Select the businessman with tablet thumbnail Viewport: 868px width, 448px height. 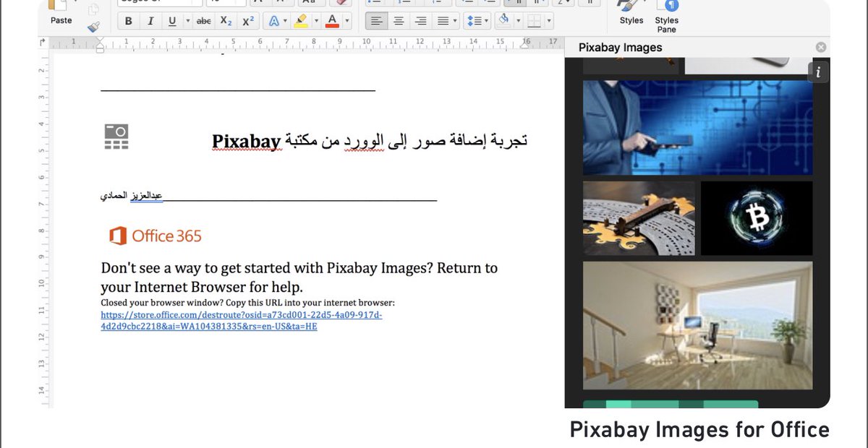[x=697, y=127]
